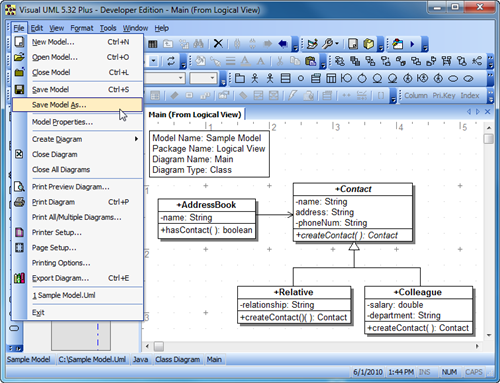Click Print Diagram printer icon in menu

tap(19, 202)
